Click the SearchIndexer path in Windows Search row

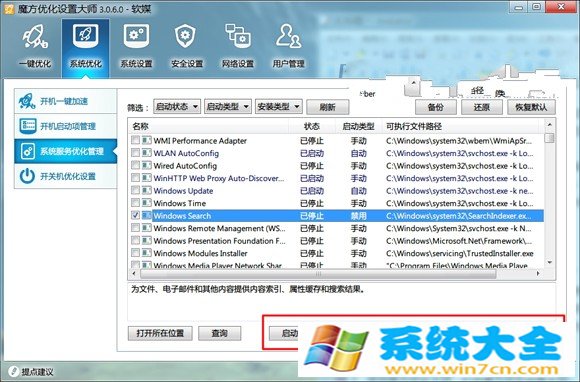coord(459,216)
